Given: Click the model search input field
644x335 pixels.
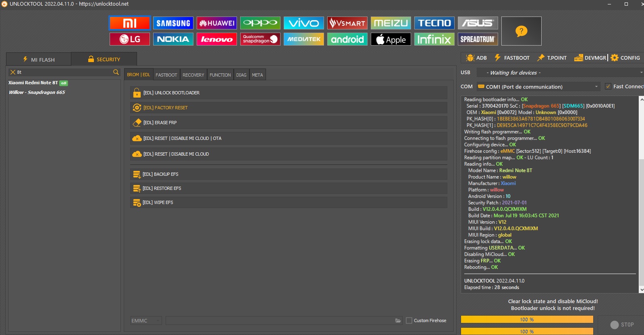Looking at the screenshot, I should coord(64,72).
